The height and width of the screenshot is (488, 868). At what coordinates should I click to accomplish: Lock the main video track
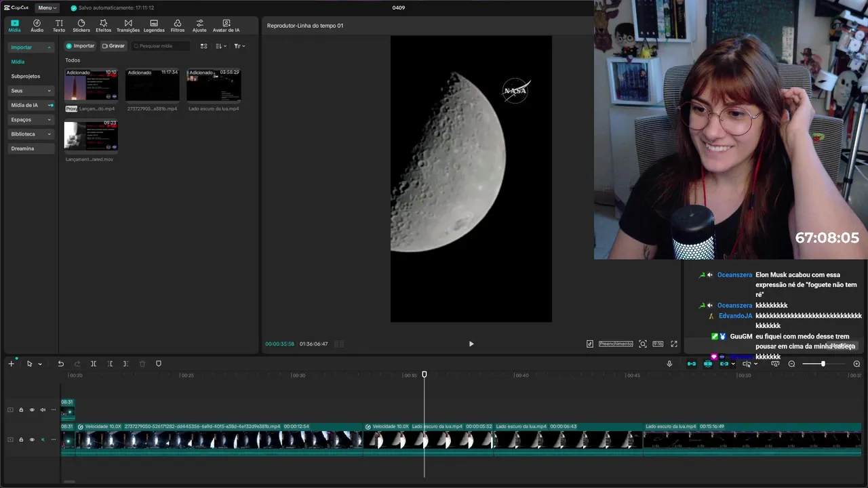[x=21, y=439]
